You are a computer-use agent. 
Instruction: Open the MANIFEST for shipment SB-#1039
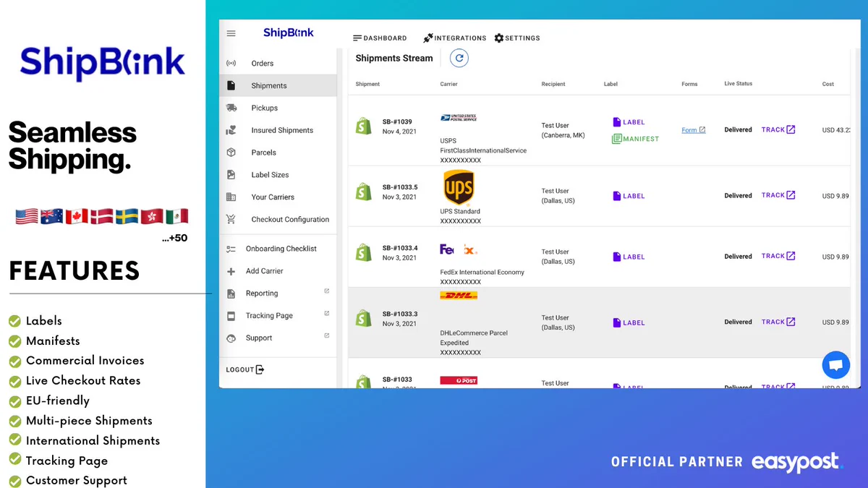635,139
